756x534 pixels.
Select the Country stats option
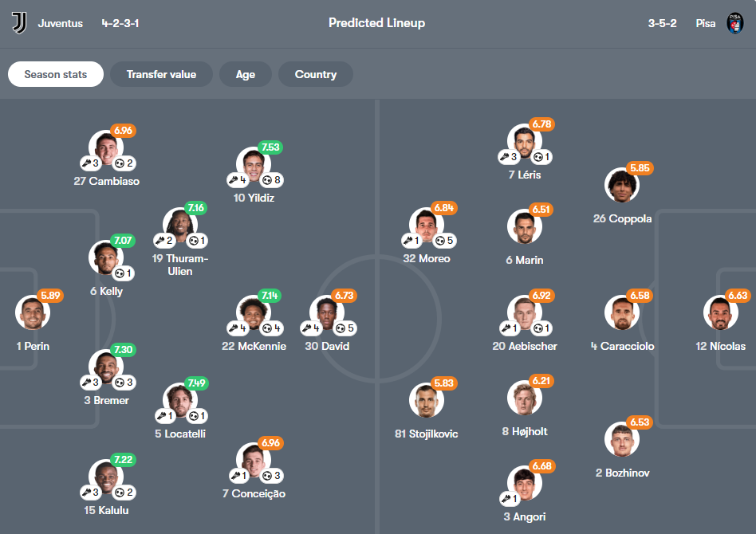click(x=314, y=74)
